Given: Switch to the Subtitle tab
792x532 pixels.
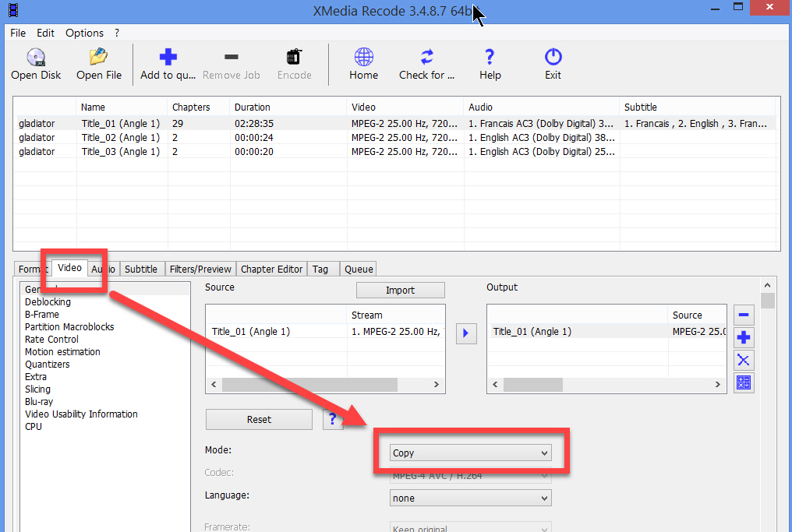Looking at the screenshot, I should click(141, 269).
